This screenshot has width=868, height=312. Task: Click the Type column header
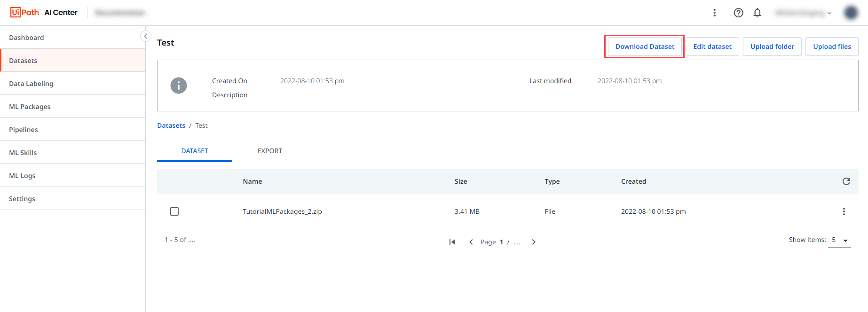coord(552,181)
